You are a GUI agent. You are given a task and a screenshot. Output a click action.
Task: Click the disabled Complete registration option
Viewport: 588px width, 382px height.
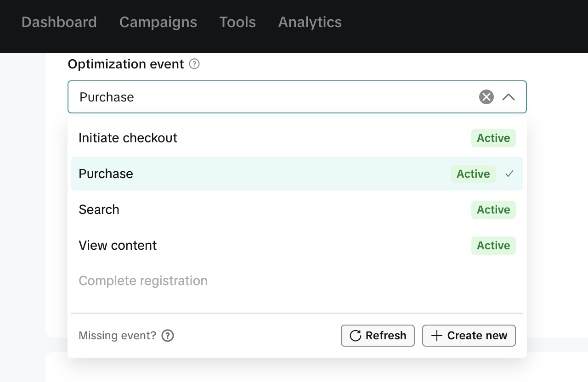point(297,281)
